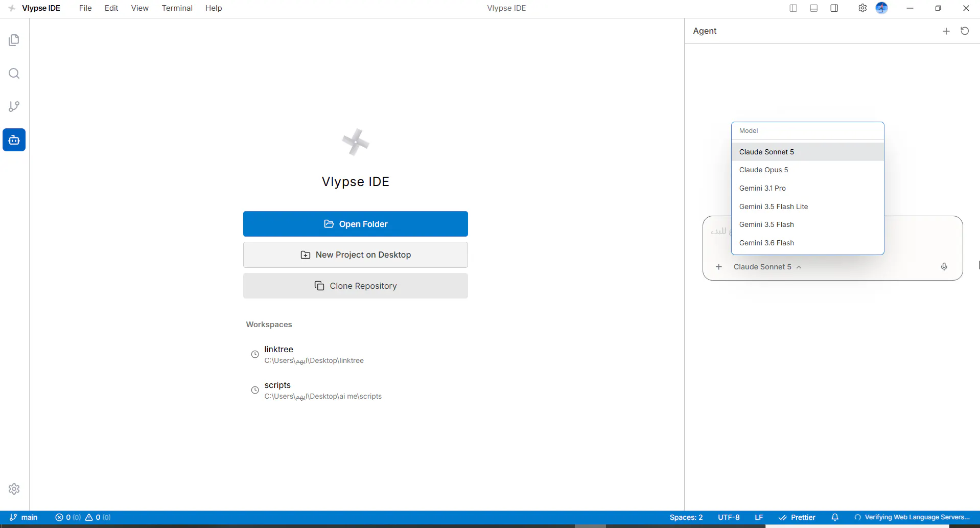The width and height of the screenshot is (980, 528).
Task: Click Prettier in the status bar
Action: [797, 517]
